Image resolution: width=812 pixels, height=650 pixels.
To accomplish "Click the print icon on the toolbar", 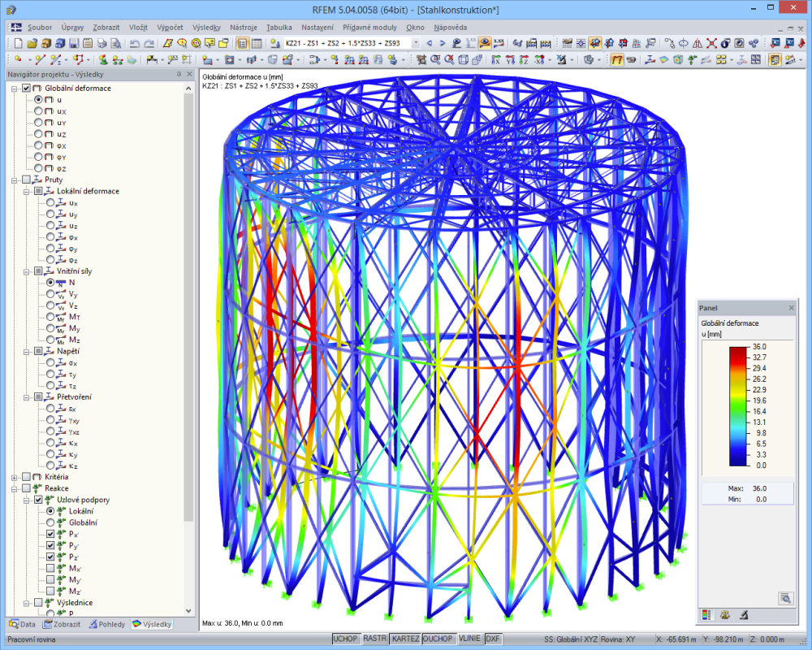I will click(x=101, y=45).
